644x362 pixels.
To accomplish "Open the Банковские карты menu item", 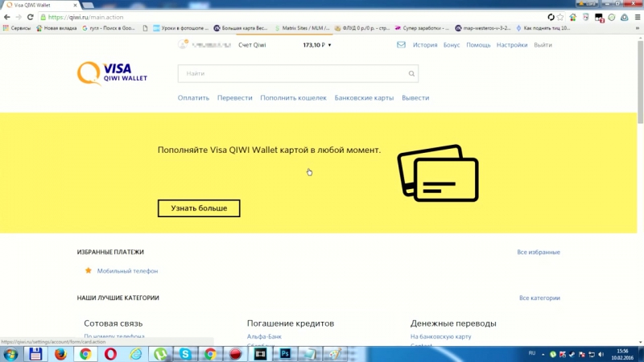I will tap(364, 97).
